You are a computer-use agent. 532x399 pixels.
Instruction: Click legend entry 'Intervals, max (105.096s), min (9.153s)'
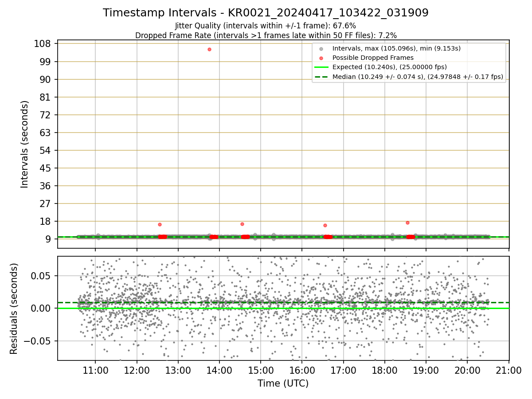pos(396,48)
